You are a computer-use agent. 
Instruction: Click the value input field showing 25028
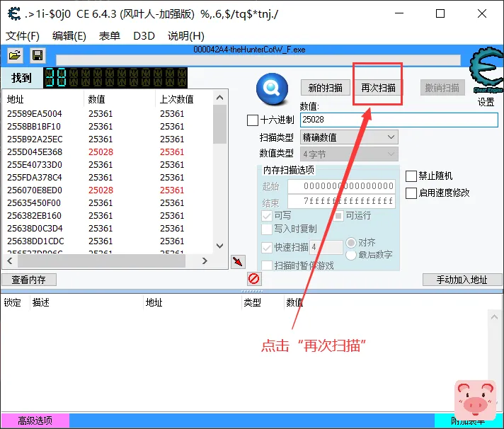pos(399,120)
